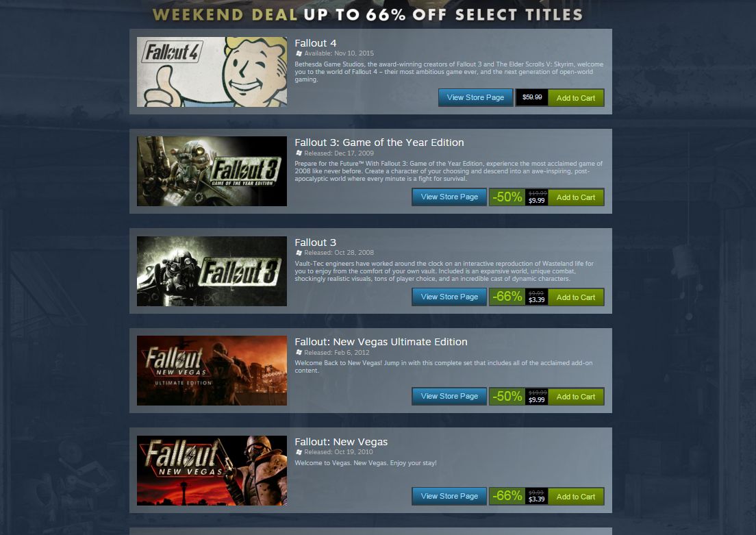Open the Fallout: New Vegas Ultimate Edition title link
The height and width of the screenshot is (535, 756).
381,342
